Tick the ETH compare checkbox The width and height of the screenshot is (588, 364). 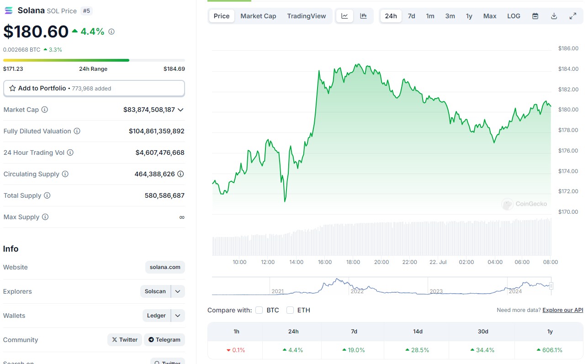(290, 310)
